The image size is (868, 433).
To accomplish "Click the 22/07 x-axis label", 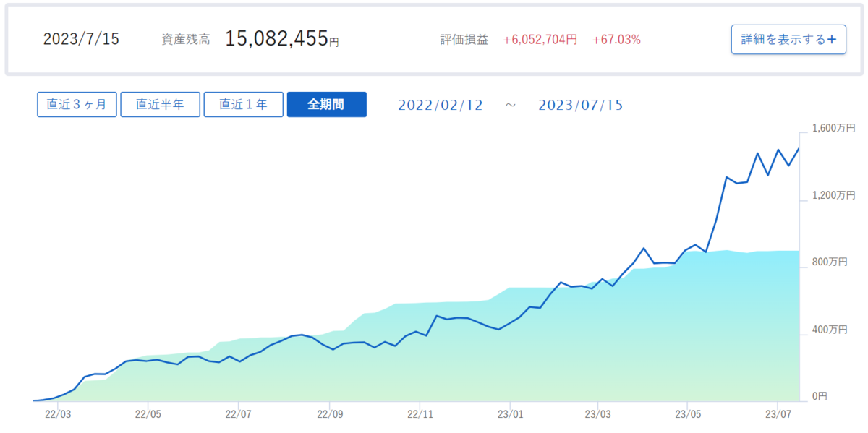I will [239, 414].
